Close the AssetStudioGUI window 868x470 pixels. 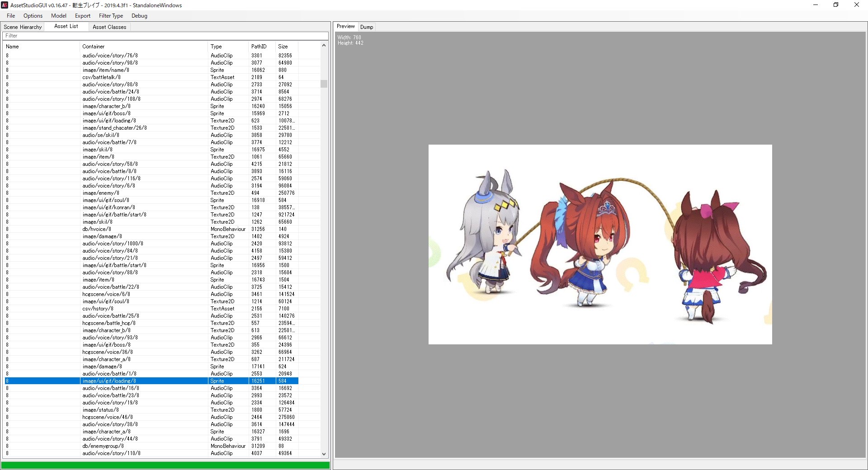857,5
